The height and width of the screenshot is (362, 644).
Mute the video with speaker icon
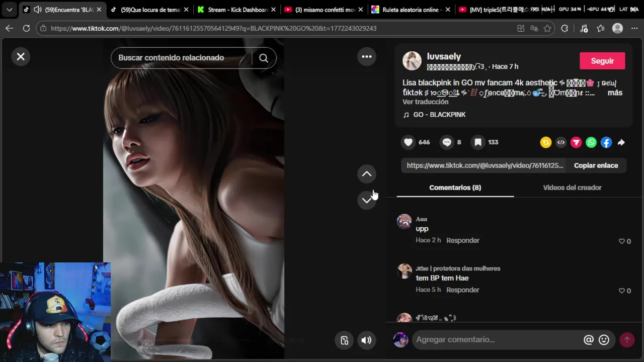coord(366,340)
